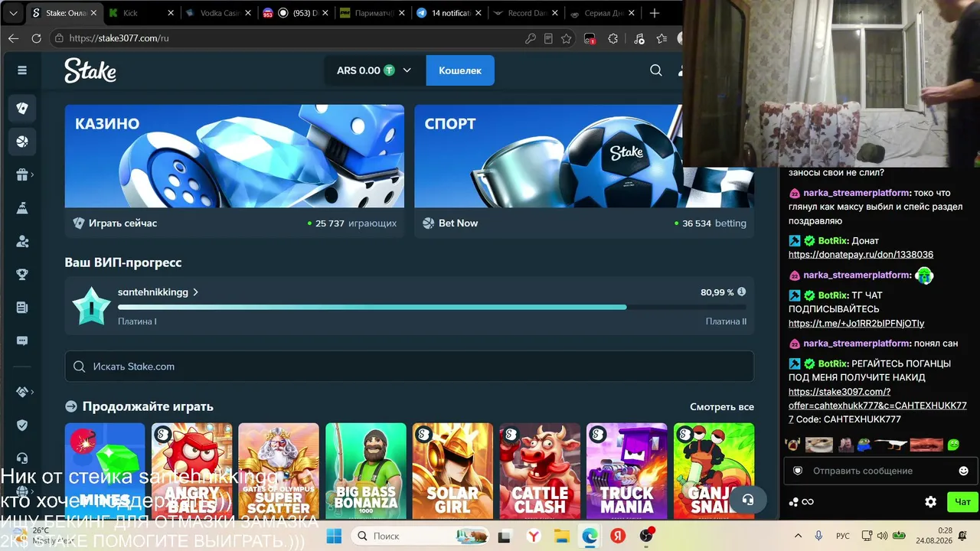Switch to the Record Dance tab
The image size is (980, 551).
point(526,13)
